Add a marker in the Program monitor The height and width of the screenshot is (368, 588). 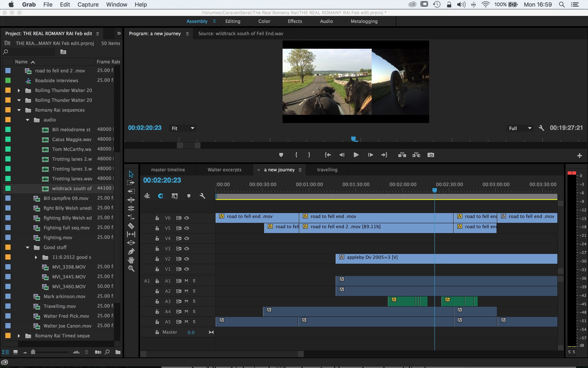pos(281,155)
